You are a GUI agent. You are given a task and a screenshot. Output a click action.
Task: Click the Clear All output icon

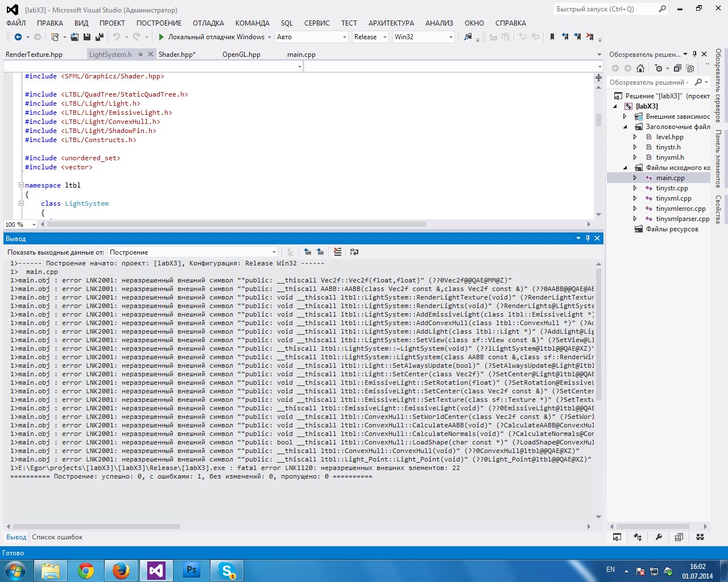click(x=337, y=252)
